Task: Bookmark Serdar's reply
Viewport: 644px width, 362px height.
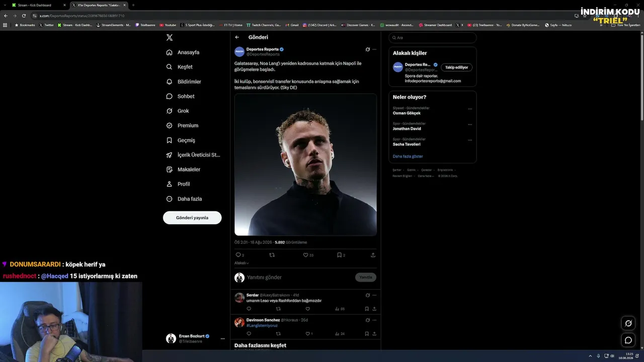Action: pyautogui.click(x=367, y=309)
